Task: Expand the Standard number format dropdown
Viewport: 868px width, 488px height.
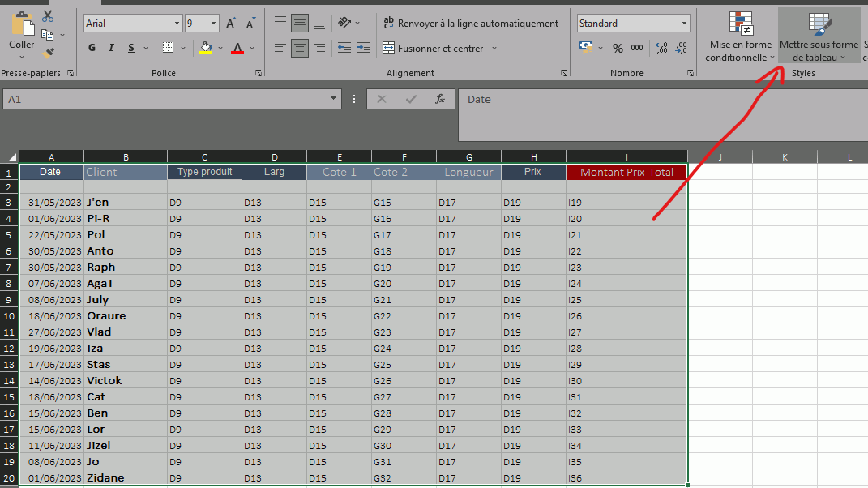Action: [x=685, y=24]
